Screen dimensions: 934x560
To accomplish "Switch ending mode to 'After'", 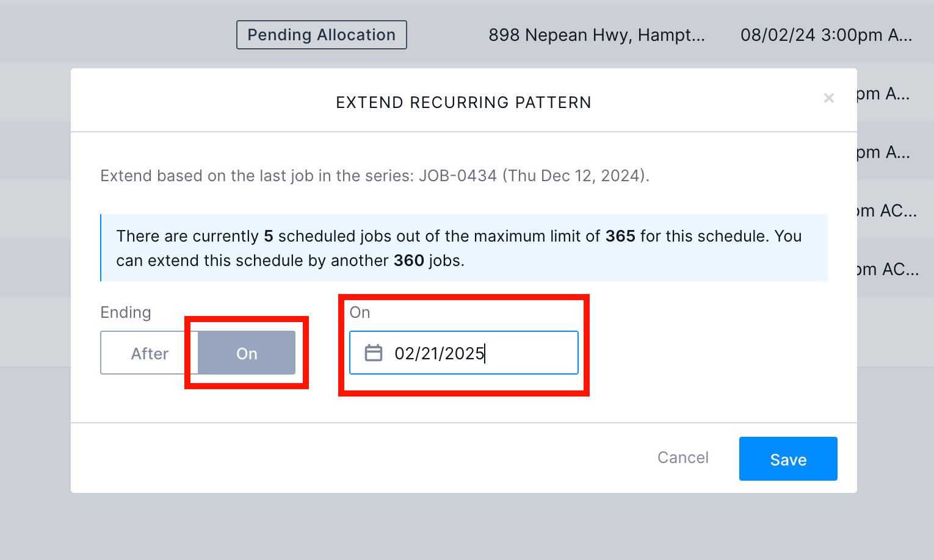I will [148, 353].
